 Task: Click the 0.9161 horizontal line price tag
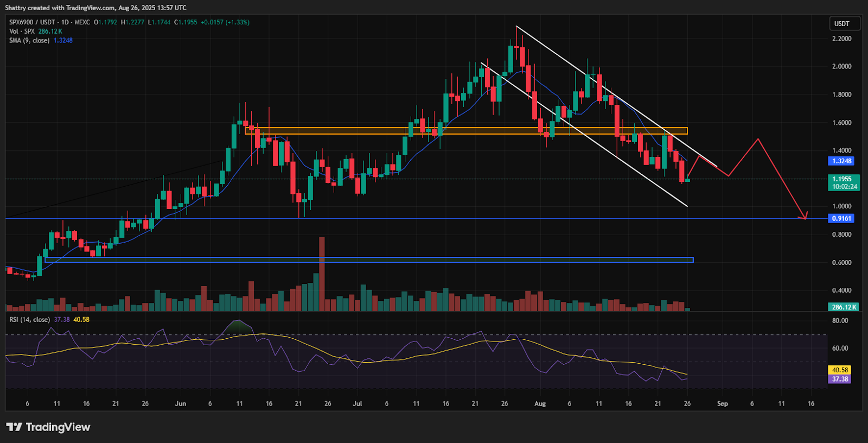[842, 219]
